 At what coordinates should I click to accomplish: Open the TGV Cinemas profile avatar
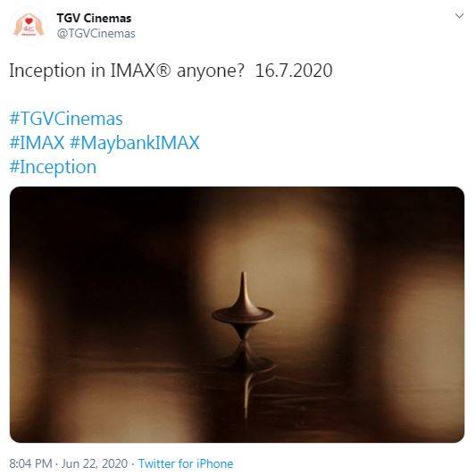click(x=29, y=26)
